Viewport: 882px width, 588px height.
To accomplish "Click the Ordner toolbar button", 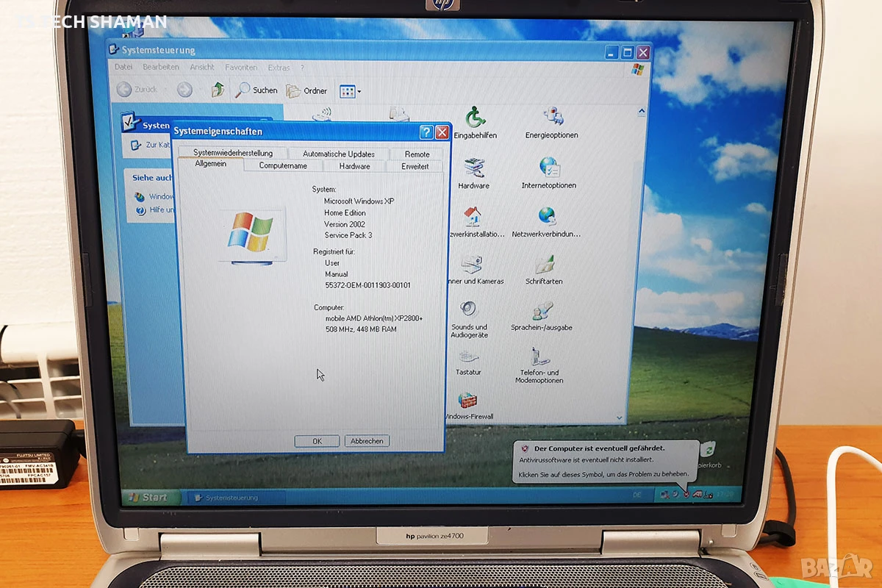I will tap(307, 91).
